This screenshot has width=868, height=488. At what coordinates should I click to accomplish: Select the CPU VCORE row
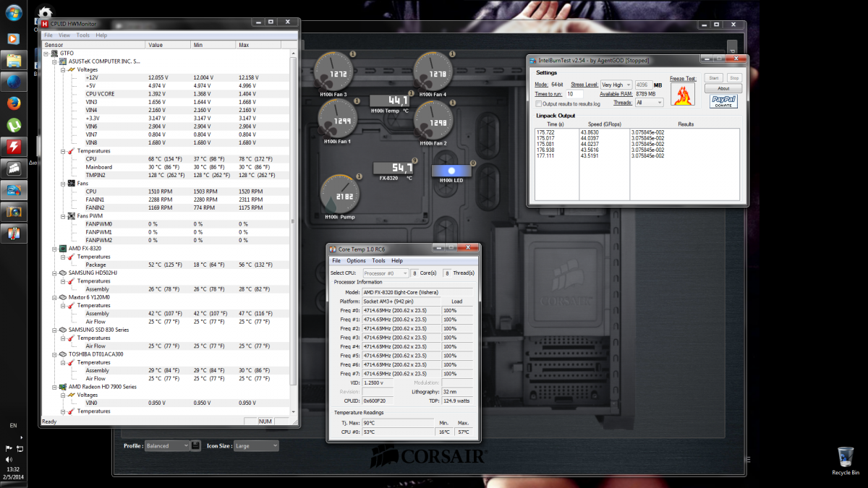coord(165,94)
